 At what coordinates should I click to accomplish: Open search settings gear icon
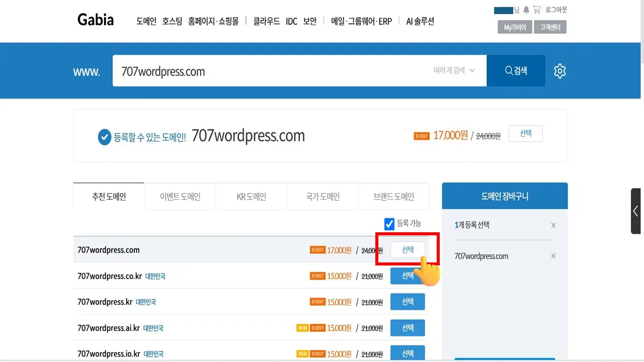point(560,71)
